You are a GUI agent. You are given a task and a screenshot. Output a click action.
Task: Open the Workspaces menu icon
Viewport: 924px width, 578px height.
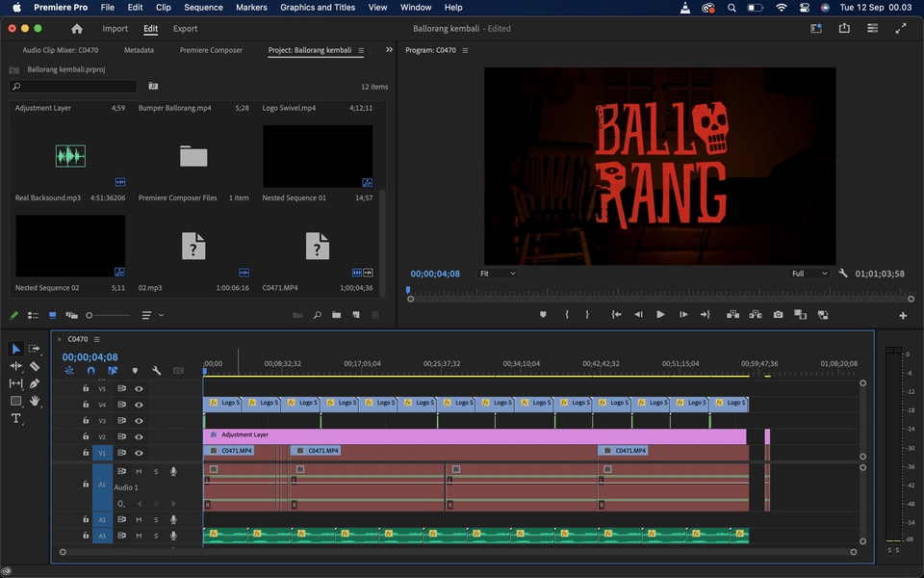pos(816,28)
